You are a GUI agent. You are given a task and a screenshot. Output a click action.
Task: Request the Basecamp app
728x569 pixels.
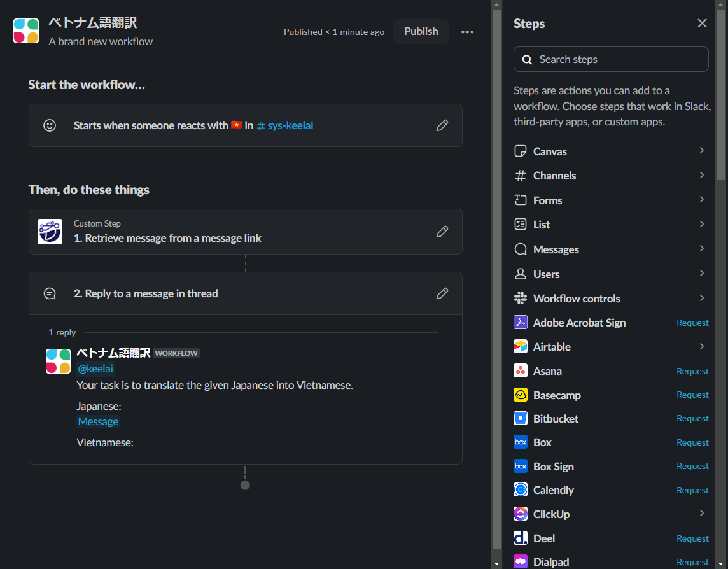pos(692,395)
